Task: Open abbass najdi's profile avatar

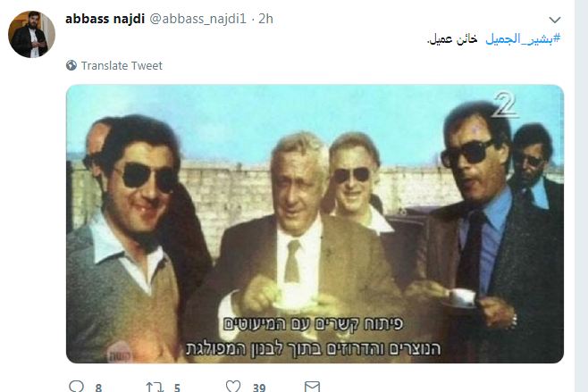Action: 31,34
